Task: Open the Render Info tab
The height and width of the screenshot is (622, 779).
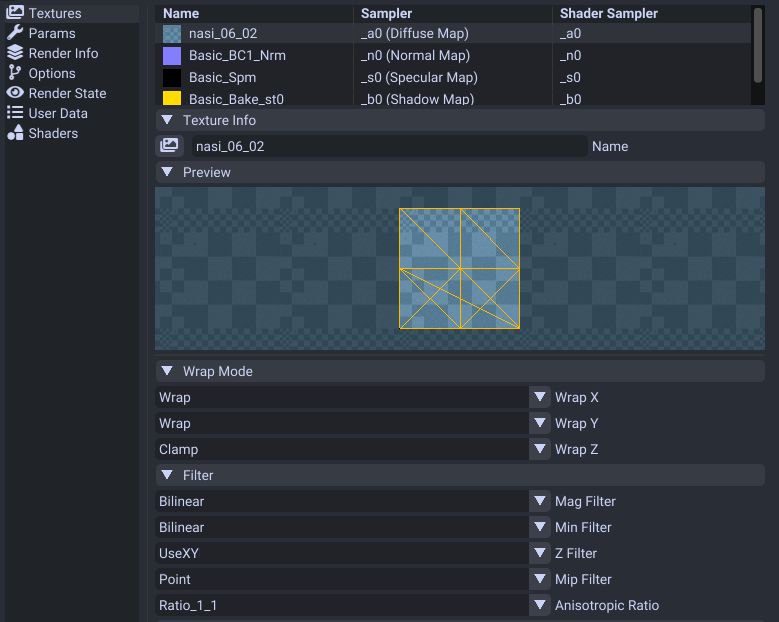Action: 72,53
